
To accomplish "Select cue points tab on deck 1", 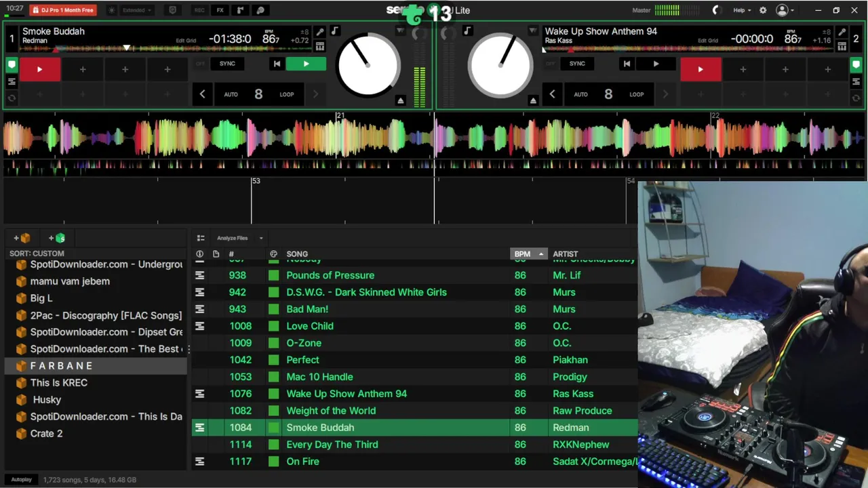I will tap(12, 65).
